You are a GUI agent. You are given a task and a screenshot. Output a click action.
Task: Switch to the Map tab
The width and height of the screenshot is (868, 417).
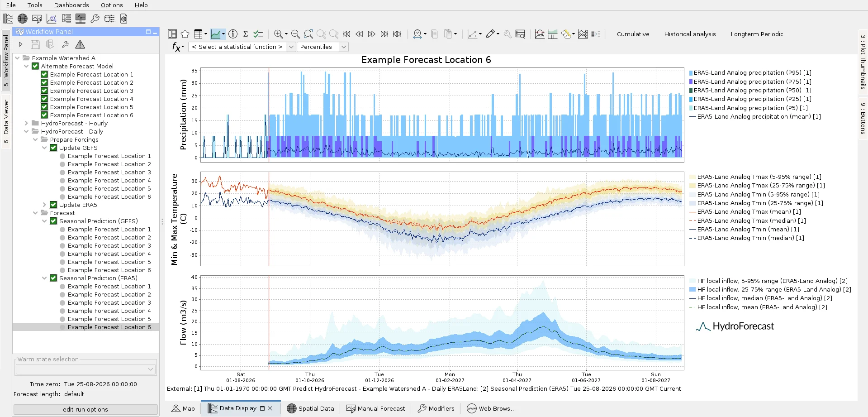point(183,408)
